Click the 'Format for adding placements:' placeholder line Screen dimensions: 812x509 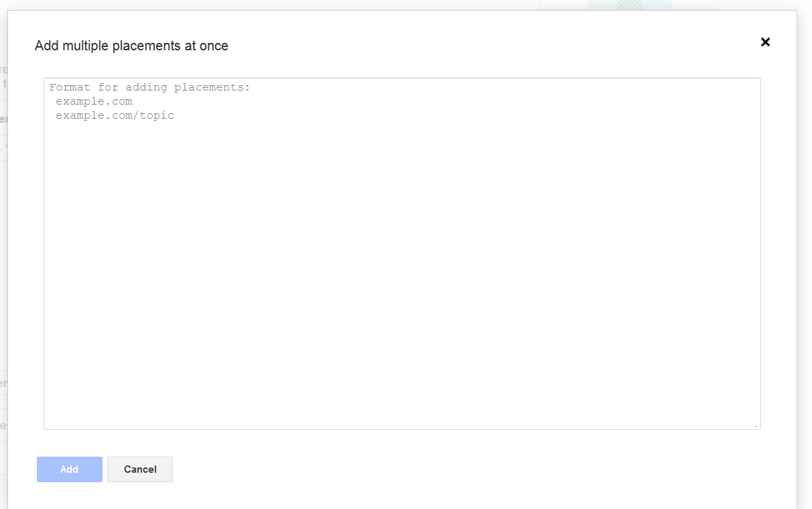[x=149, y=87]
